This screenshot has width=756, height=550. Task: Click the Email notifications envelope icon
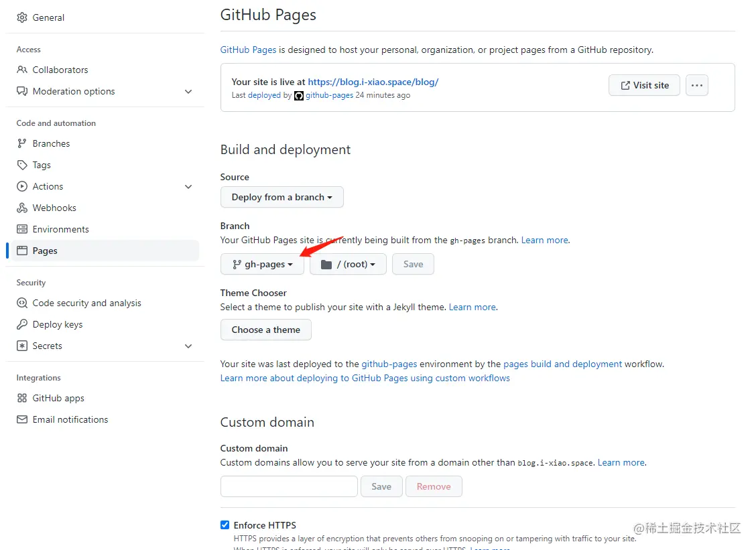pyautogui.click(x=21, y=419)
